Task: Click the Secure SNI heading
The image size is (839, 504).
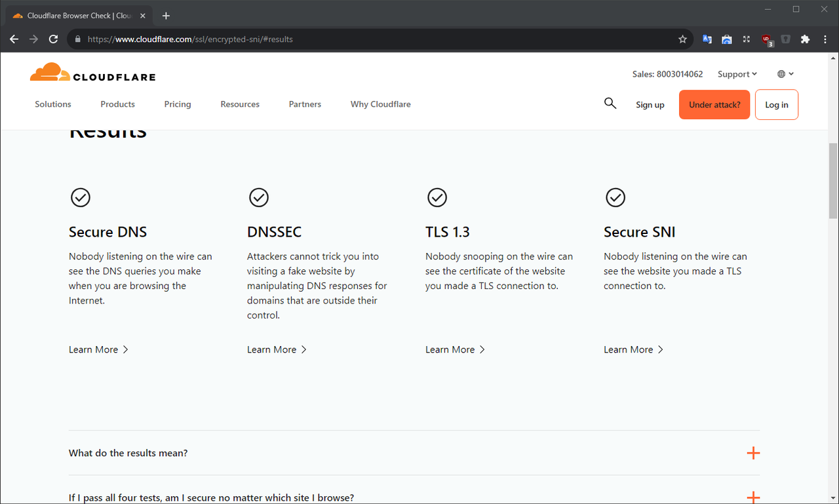Action: click(640, 232)
